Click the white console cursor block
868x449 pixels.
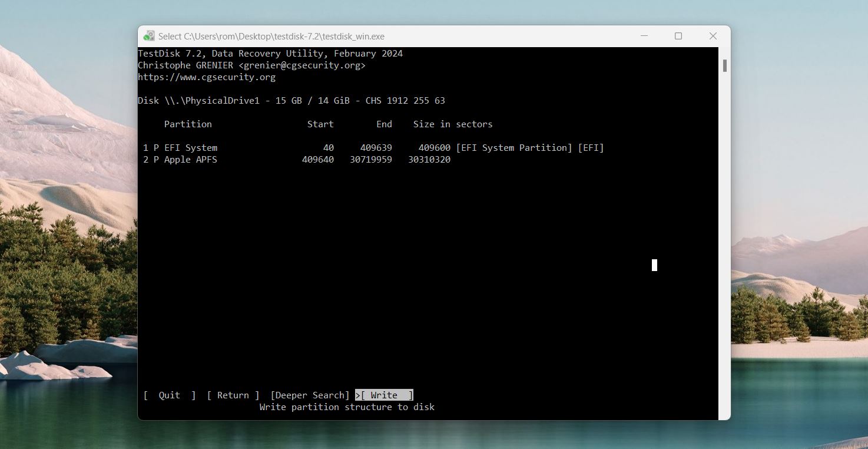tap(654, 265)
